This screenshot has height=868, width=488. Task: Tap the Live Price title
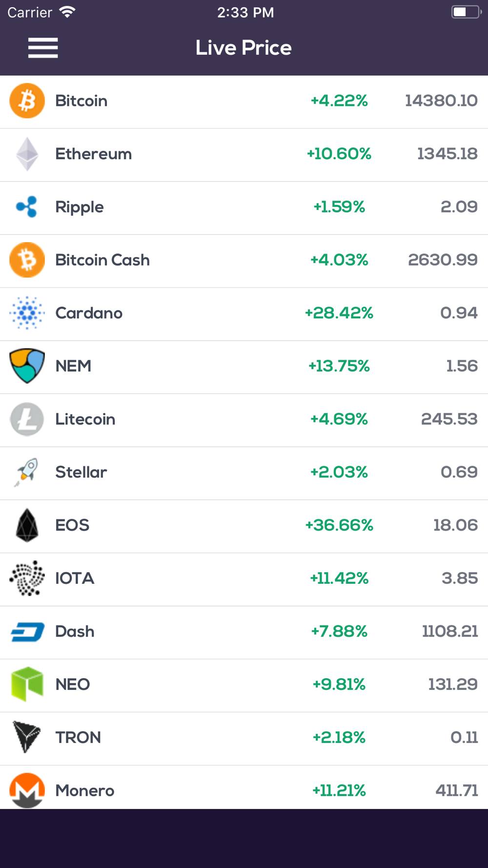244,48
